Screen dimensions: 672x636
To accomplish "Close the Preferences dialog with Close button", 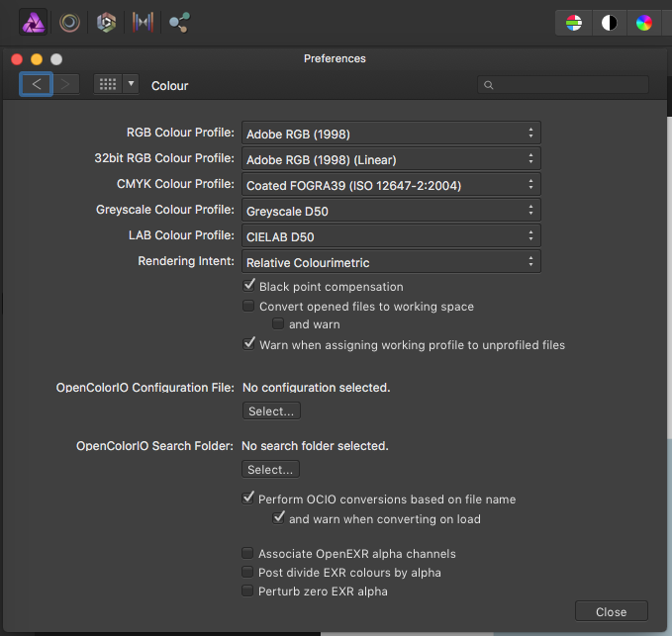I will (612, 611).
